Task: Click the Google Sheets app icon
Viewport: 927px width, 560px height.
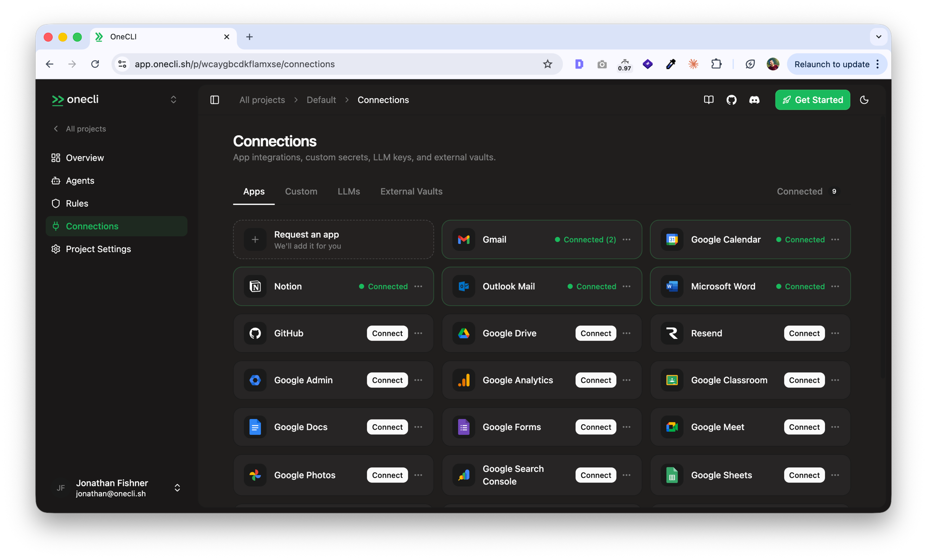Action: pos(672,475)
